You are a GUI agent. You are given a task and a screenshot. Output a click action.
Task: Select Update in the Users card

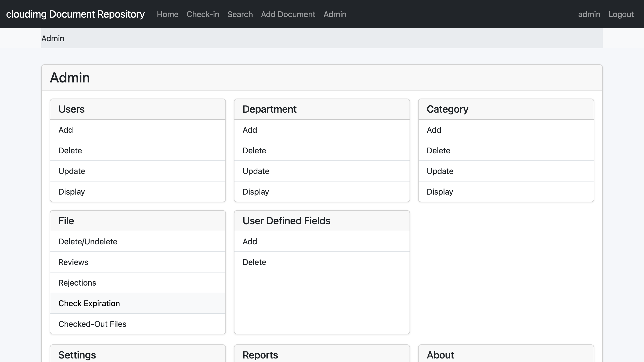[x=138, y=171]
